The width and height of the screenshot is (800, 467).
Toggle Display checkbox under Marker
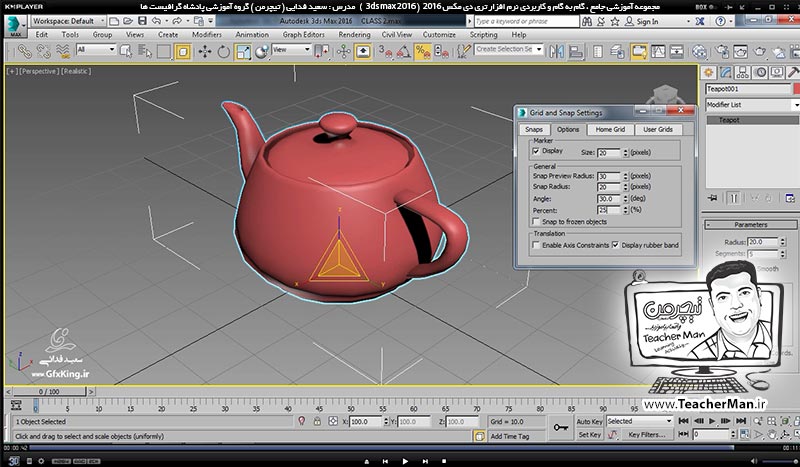[x=536, y=151]
